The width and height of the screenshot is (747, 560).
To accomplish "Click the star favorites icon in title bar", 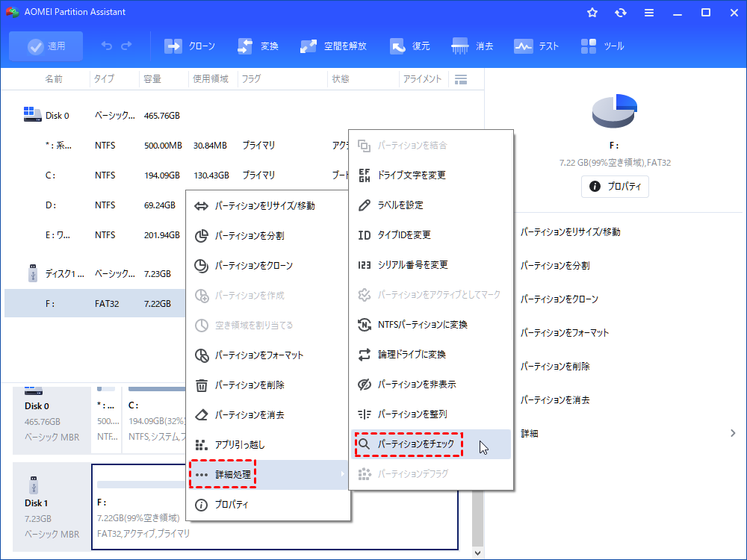I will pos(592,13).
